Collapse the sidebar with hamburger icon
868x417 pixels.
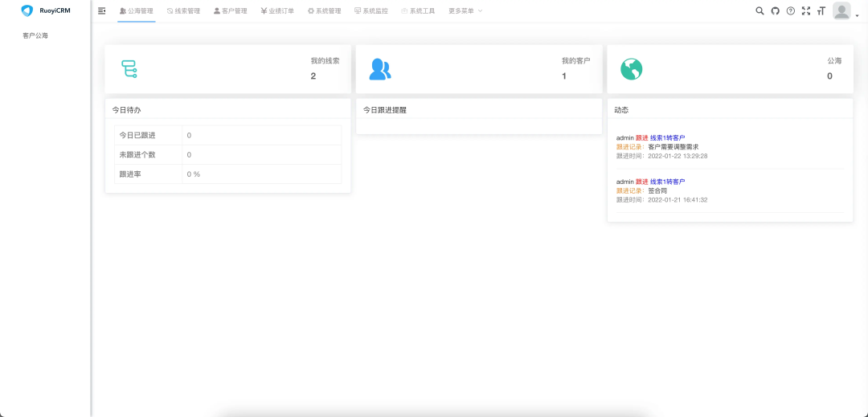pos(101,10)
